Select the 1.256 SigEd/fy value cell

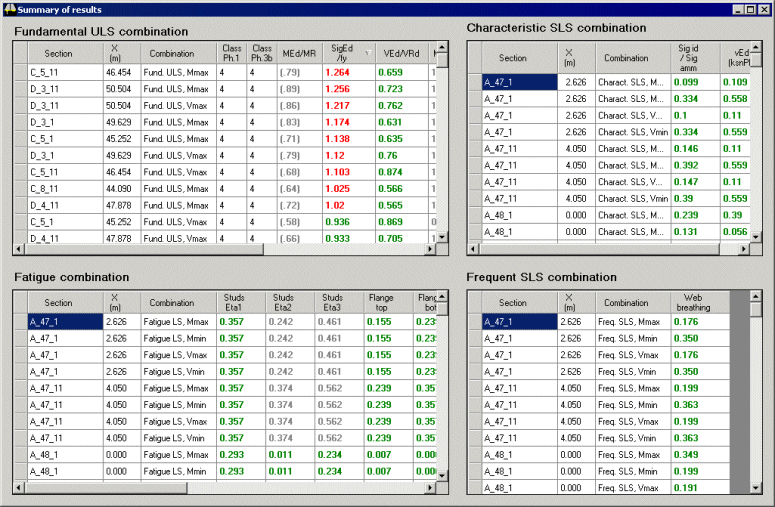pyautogui.click(x=347, y=89)
